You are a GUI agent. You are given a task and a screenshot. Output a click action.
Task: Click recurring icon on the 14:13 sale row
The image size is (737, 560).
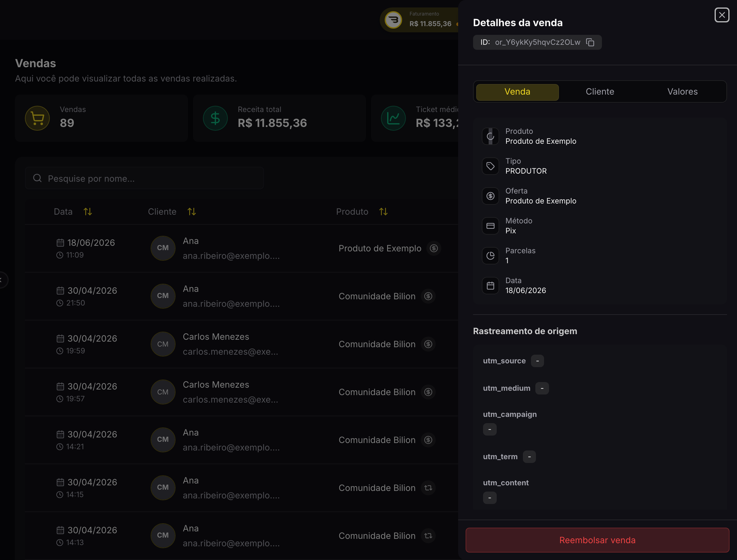point(428,536)
